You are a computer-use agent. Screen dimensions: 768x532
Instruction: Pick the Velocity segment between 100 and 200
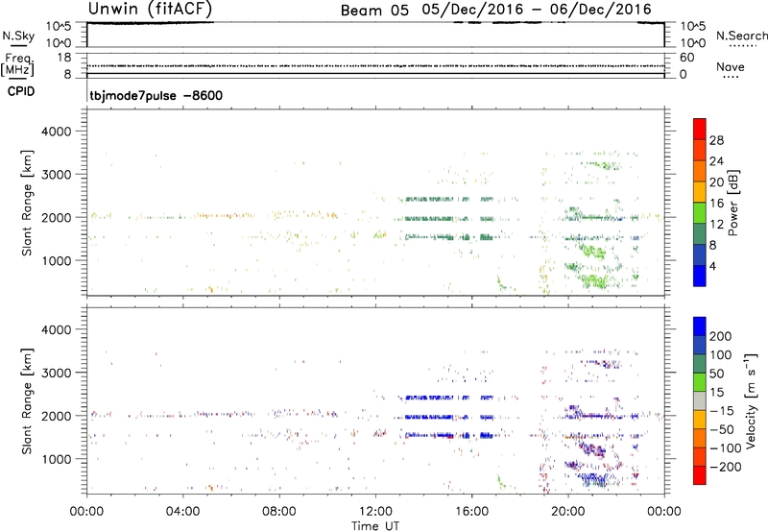pyautogui.click(x=700, y=345)
